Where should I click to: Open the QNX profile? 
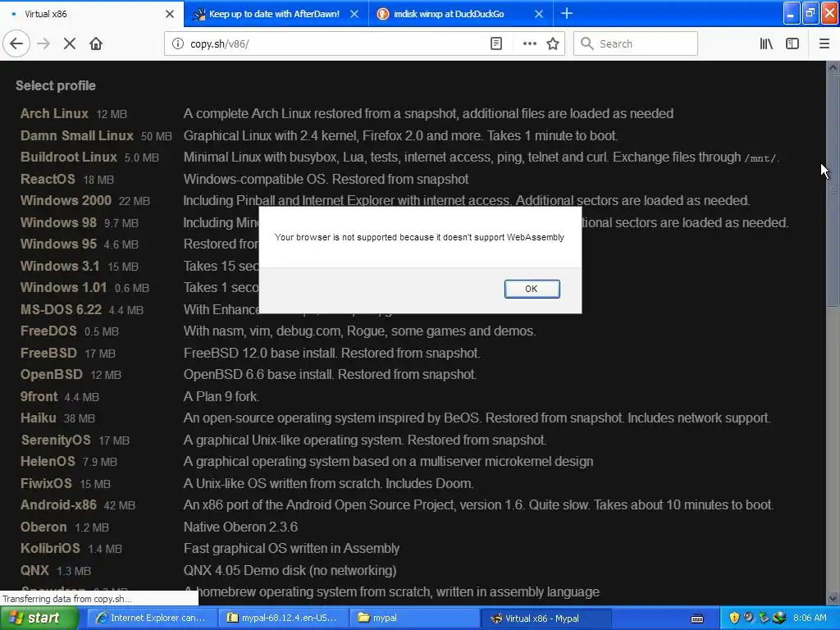(34, 571)
